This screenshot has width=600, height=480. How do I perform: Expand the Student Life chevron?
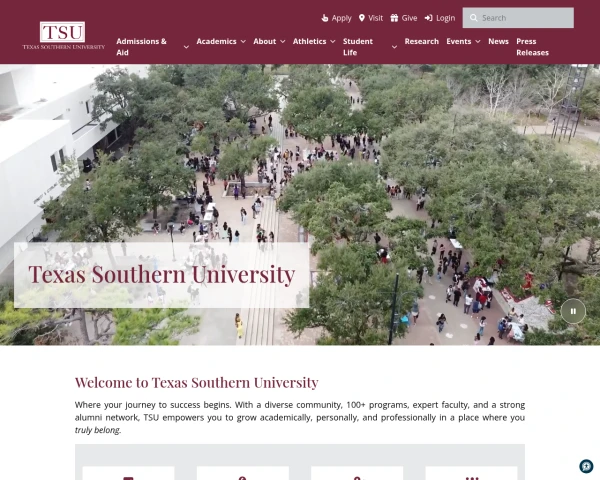tap(395, 47)
